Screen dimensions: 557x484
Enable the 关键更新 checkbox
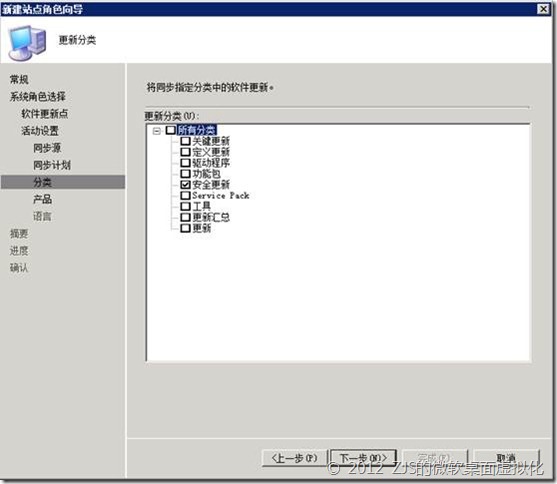click(185, 141)
